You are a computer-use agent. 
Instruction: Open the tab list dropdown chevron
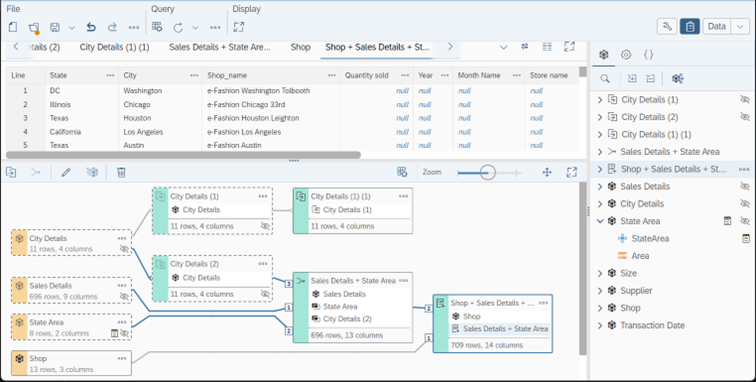pyautogui.click(x=503, y=47)
